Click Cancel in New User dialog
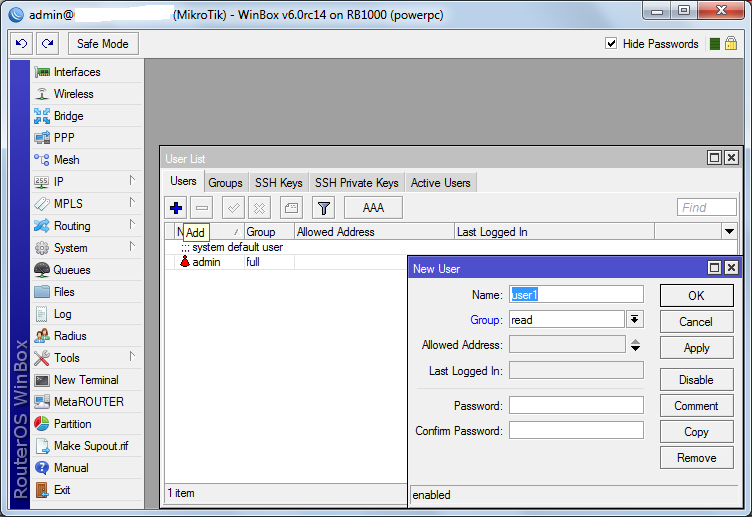This screenshot has height=518, width=752. pyautogui.click(x=696, y=322)
